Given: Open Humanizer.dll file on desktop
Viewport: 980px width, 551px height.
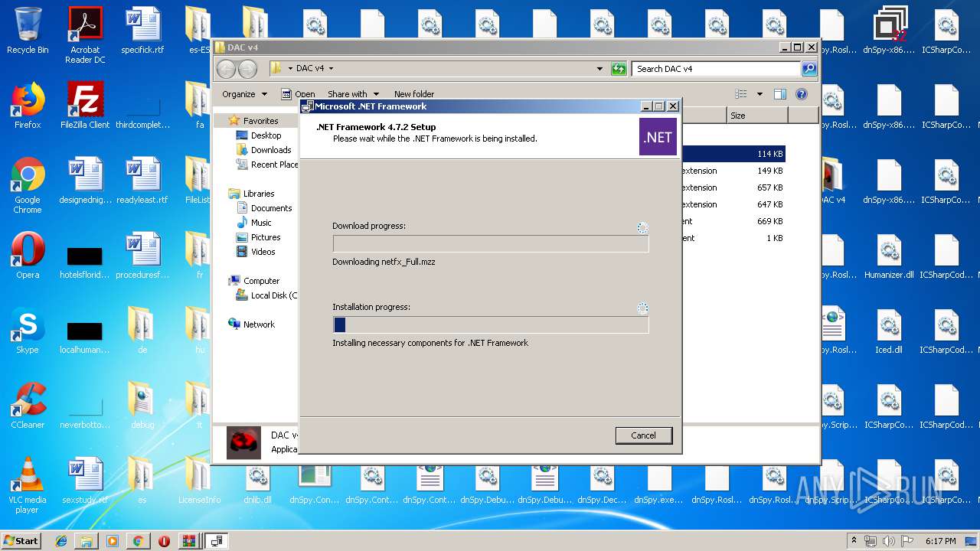Looking at the screenshot, I should [x=889, y=256].
